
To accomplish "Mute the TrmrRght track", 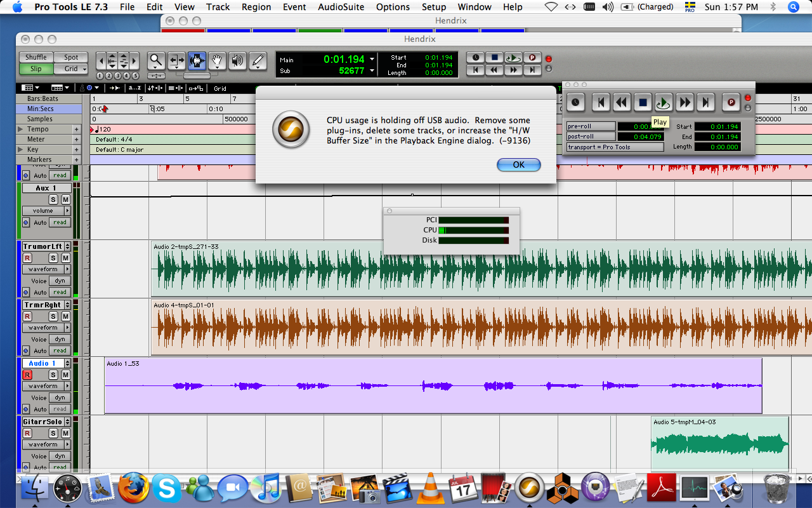I will pos(65,316).
